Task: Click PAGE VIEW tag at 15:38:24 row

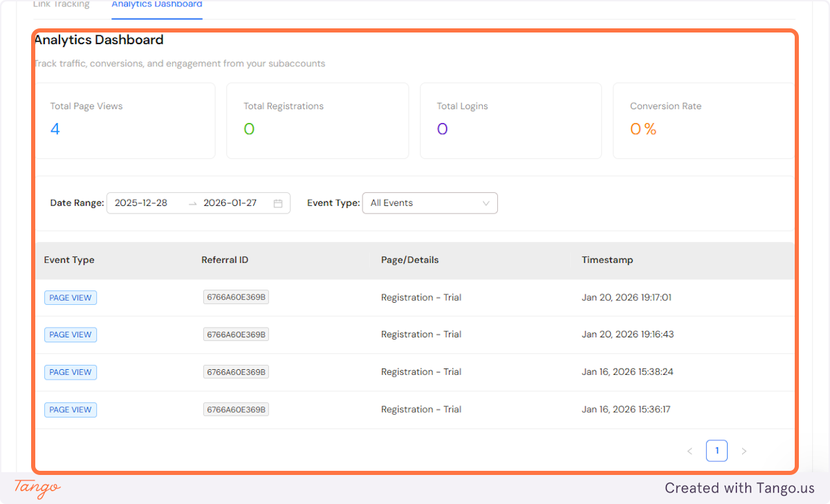Action: (x=71, y=372)
